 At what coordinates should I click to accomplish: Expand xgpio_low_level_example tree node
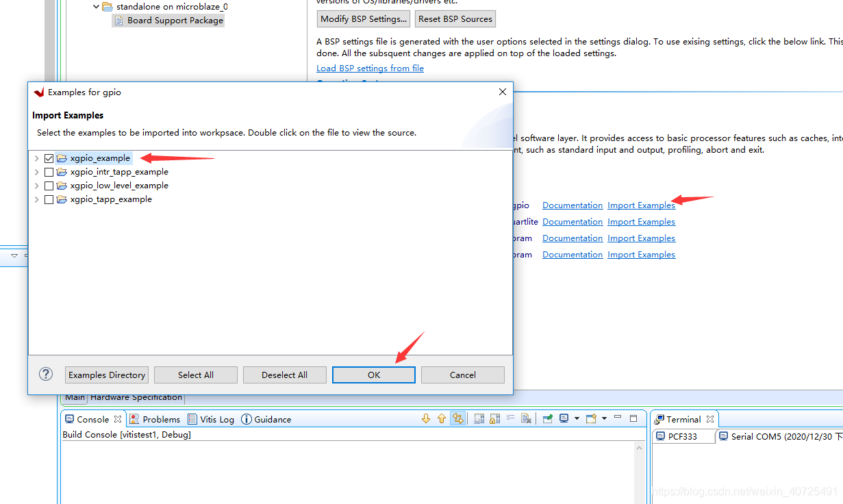37,186
